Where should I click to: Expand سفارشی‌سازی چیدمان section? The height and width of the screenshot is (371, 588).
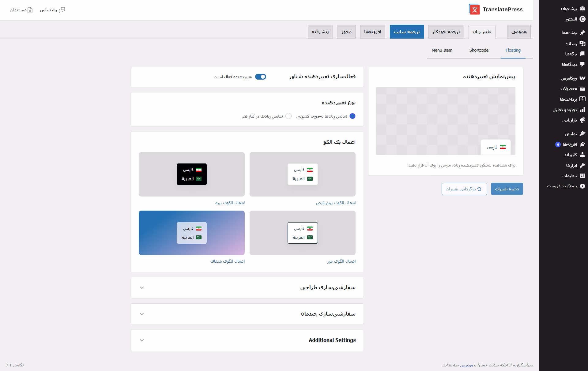247,314
